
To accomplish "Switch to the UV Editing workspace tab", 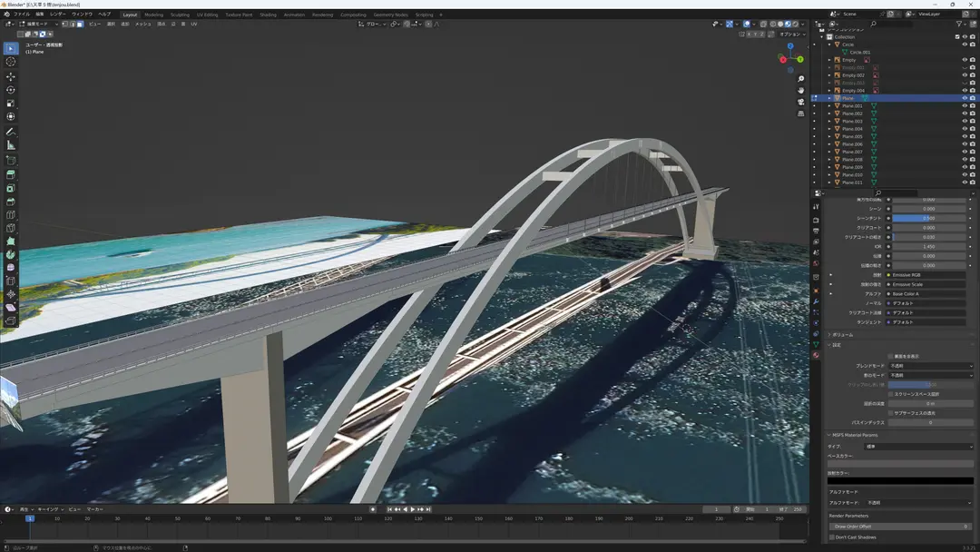I will pos(208,15).
